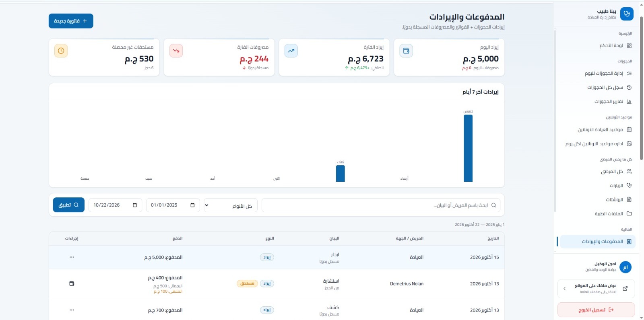Click the magnifier icon in the search box

click(x=493, y=205)
